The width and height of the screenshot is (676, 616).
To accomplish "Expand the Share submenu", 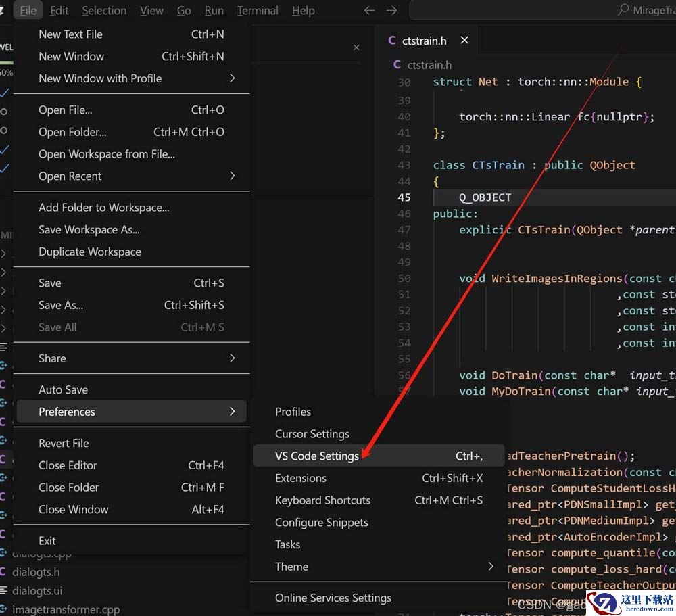I will point(132,358).
